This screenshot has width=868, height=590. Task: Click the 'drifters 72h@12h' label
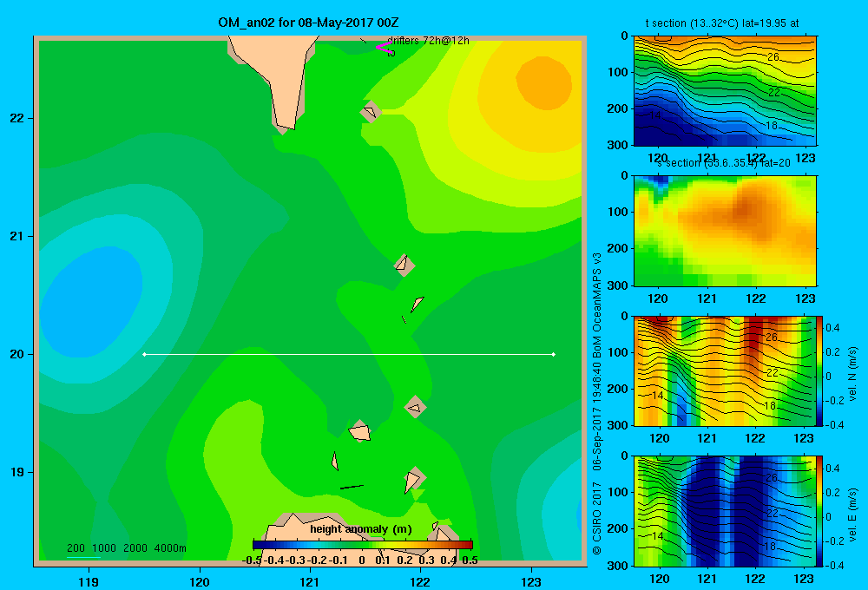pyautogui.click(x=428, y=41)
